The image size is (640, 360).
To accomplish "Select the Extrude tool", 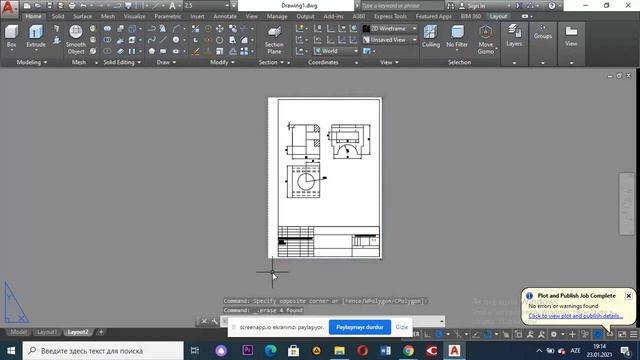I will [36, 37].
